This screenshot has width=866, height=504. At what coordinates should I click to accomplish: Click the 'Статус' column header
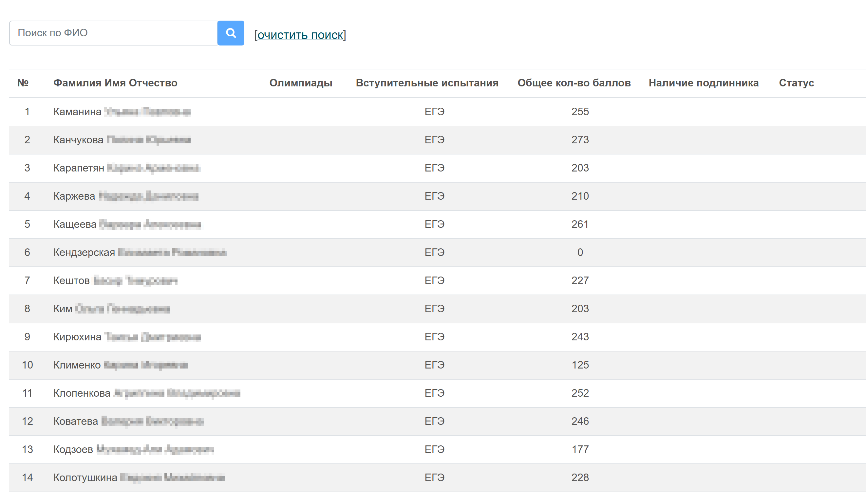pos(796,83)
